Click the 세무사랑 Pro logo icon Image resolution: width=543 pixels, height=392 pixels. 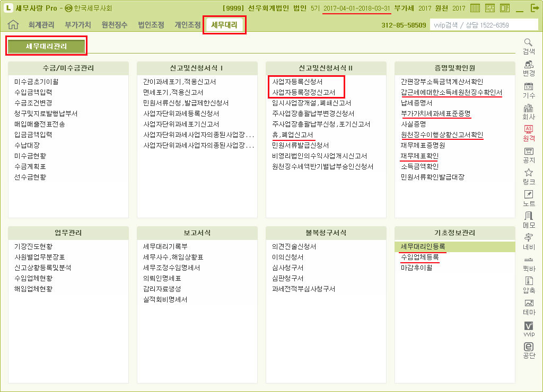(x=8, y=8)
